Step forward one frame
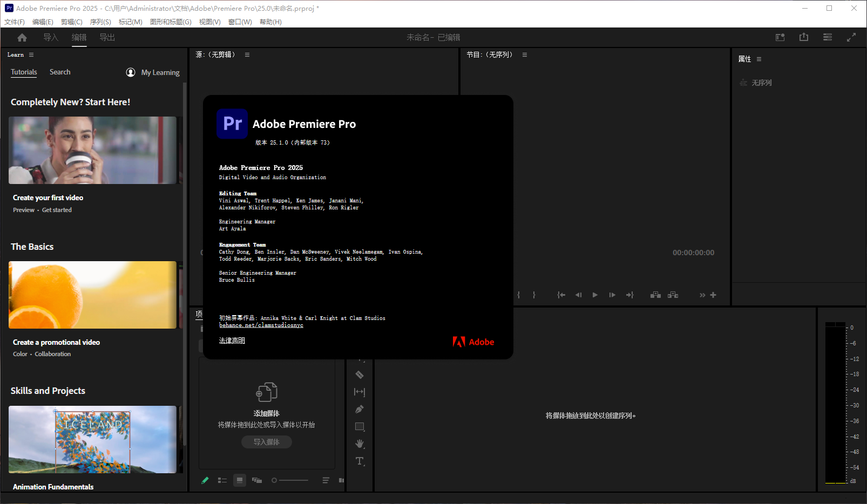The height and width of the screenshot is (504, 867). pos(612,295)
